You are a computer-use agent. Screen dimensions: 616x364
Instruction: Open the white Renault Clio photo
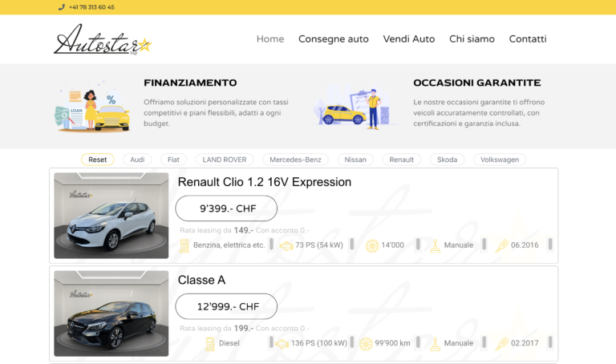111,216
